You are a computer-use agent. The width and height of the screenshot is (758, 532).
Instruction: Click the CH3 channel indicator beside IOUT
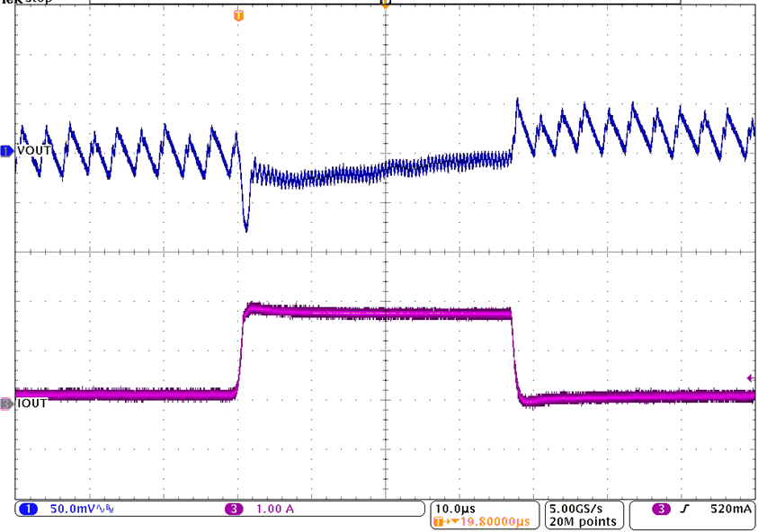click(x=6, y=403)
